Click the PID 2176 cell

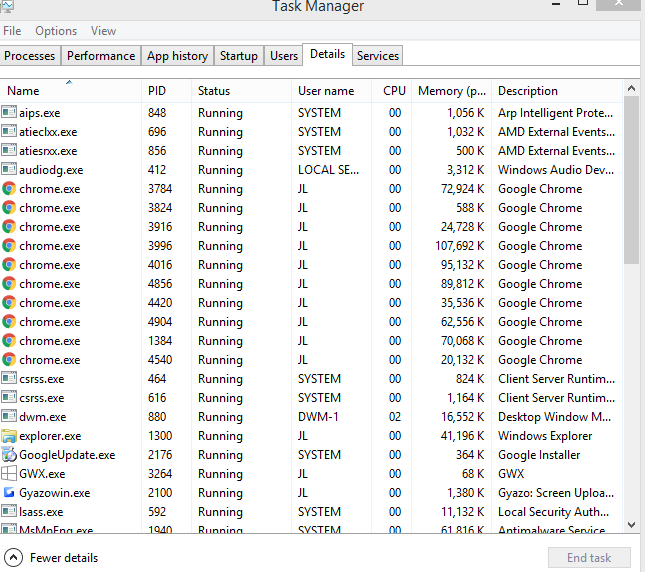pos(160,454)
